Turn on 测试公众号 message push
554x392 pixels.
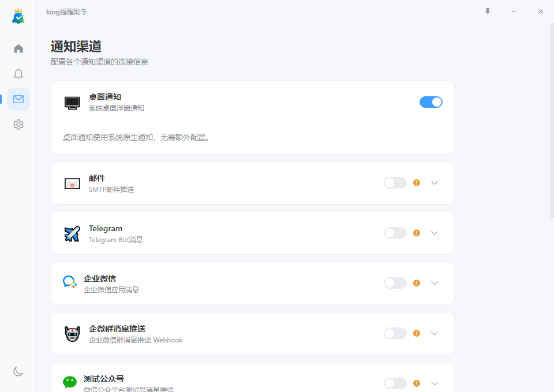[395, 383]
